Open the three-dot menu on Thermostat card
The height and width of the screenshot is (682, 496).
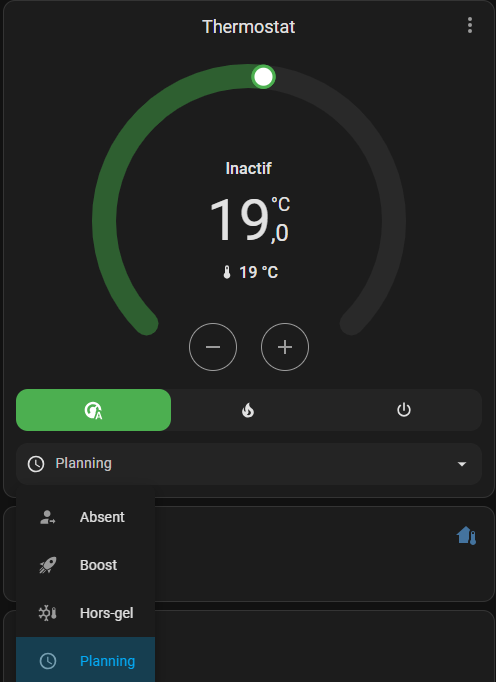coord(469,26)
